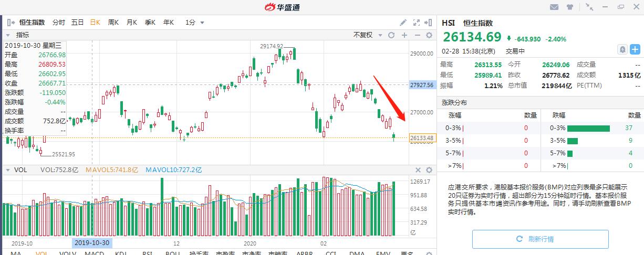Viewport: 644px width, 255px height.
Task: Close the VOL indicator panel
Action: click(418, 170)
